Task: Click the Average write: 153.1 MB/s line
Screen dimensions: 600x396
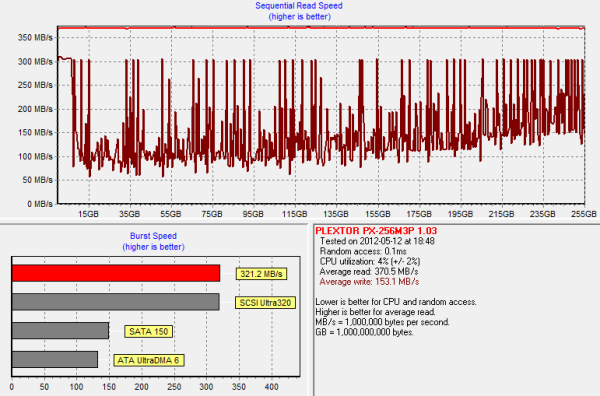Action: 369,282
